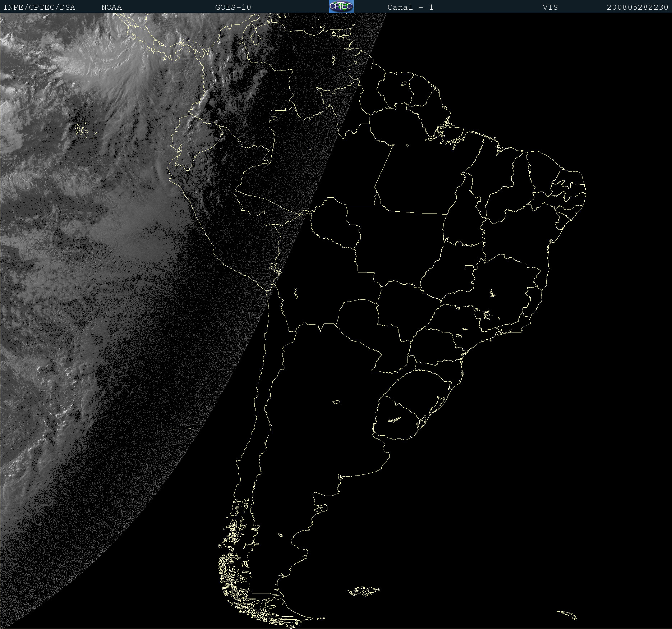
Task: Click the CPTEC logo in the header
Action: [341, 6]
